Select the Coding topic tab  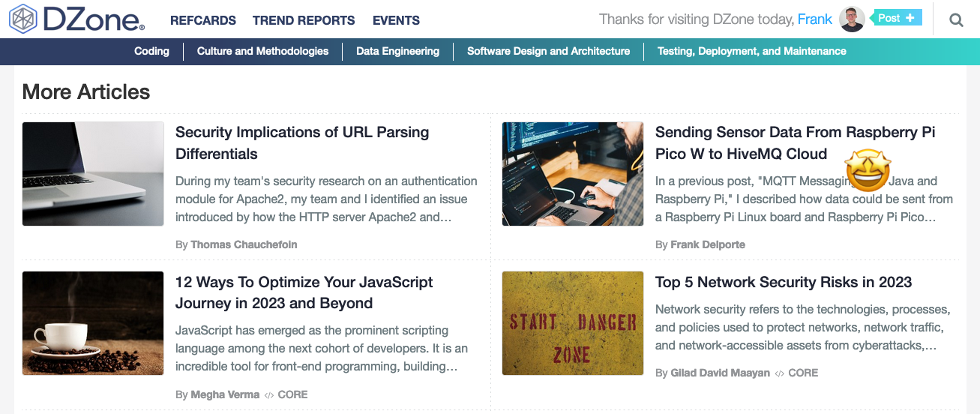pos(151,51)
